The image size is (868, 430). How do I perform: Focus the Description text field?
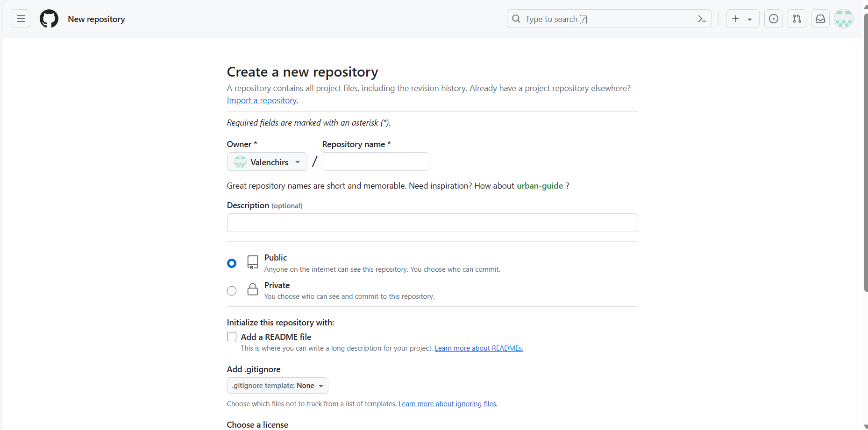click(x=432, y=223)
